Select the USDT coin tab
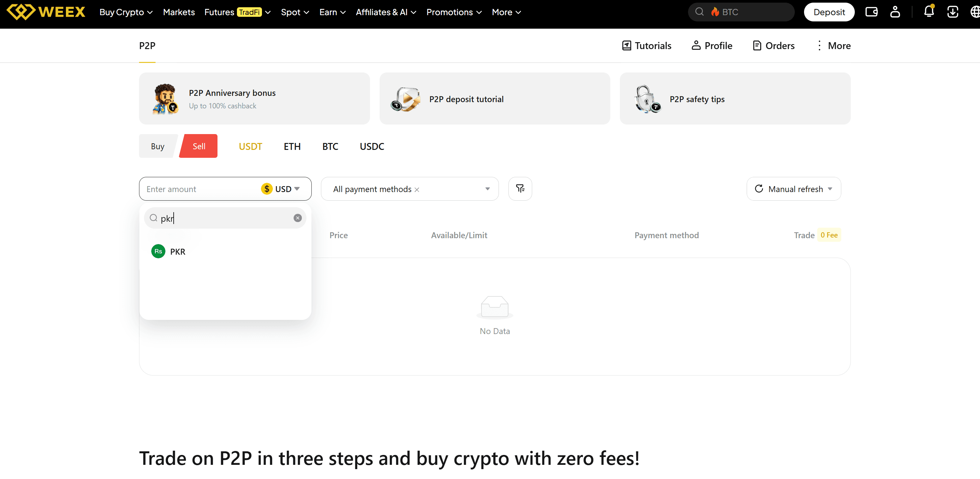Viewport: 980px width, 479px height. 250,147
